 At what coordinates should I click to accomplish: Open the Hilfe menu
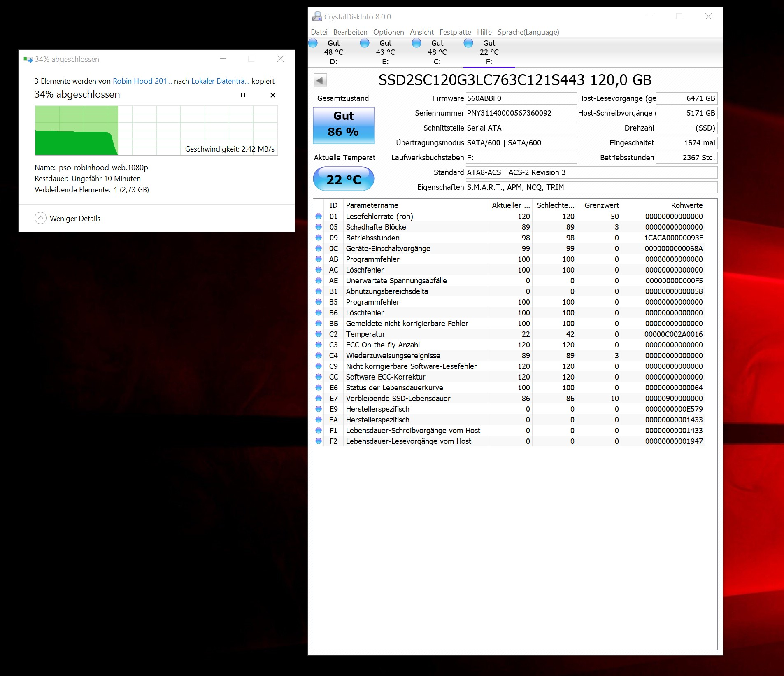tap(484, 32)
